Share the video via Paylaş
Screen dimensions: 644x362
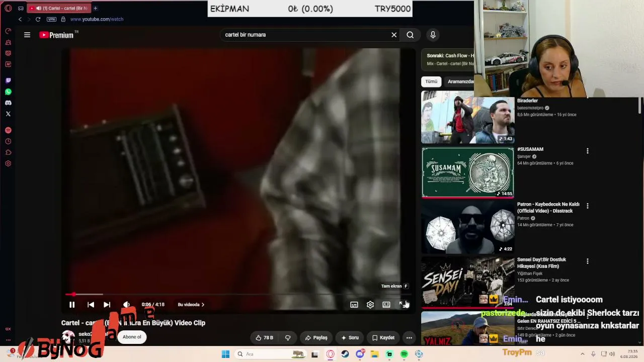pyautogui.click(x=316, y=338)
